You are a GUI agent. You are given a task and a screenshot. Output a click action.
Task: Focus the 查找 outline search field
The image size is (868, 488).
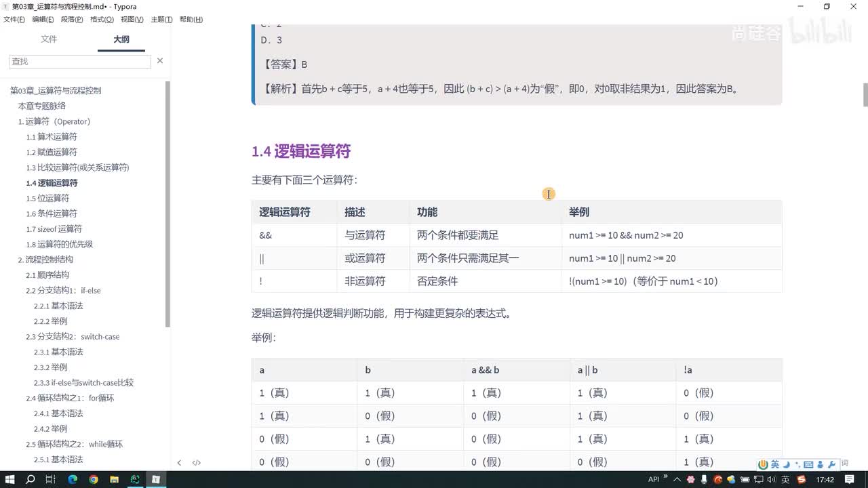pos(79,61)
